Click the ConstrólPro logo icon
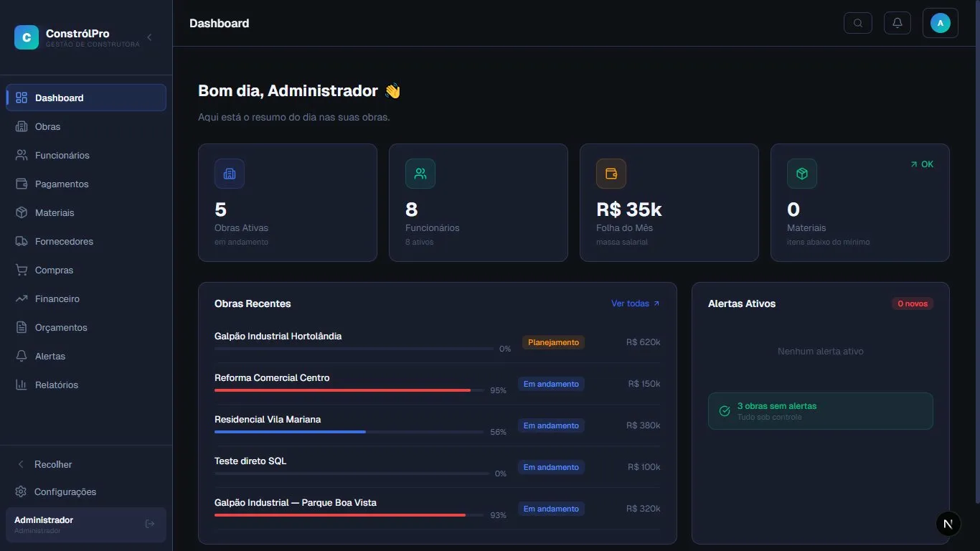Screen dimensions: 980x551 [x=27, y=37]
